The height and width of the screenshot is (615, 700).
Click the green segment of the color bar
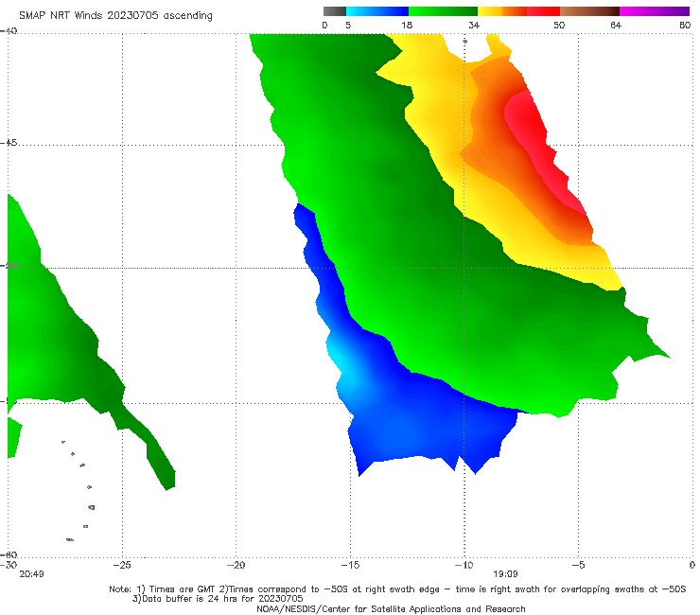pos(443,11)
